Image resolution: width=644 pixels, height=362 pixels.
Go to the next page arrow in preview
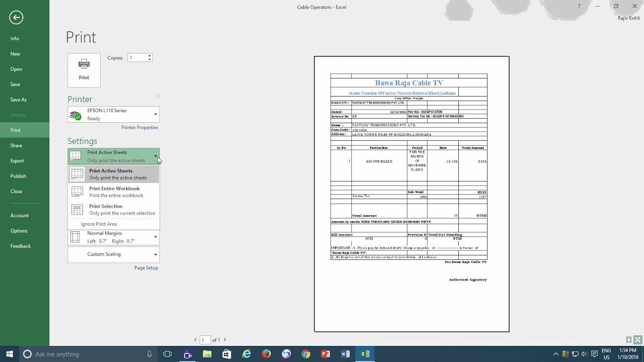pos(225,340)
